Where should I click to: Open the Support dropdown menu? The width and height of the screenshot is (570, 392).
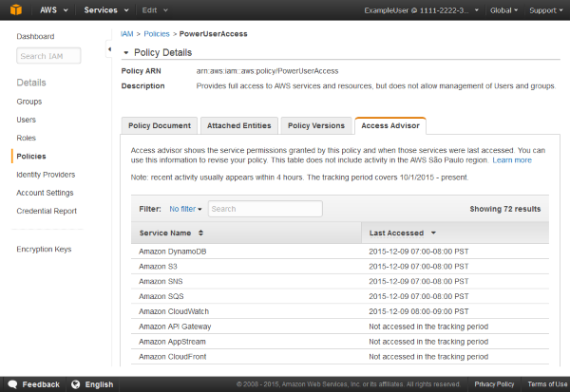pos(546,10)
